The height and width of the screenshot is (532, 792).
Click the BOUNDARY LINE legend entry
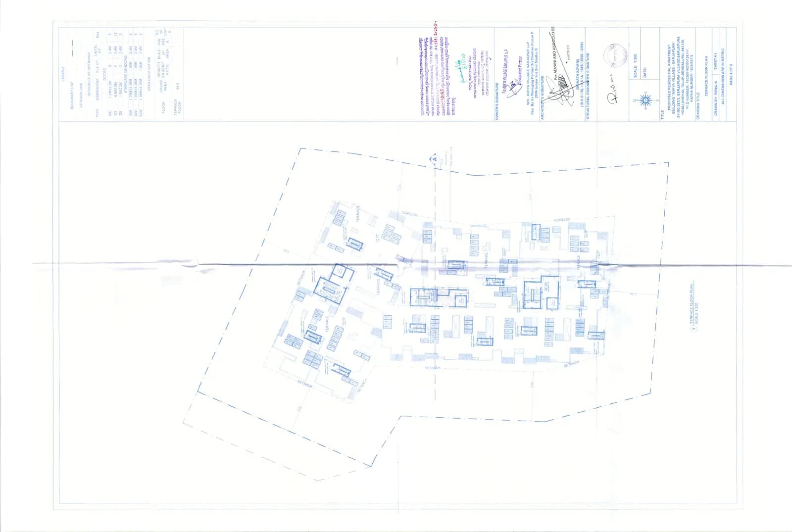coord(72,94)
